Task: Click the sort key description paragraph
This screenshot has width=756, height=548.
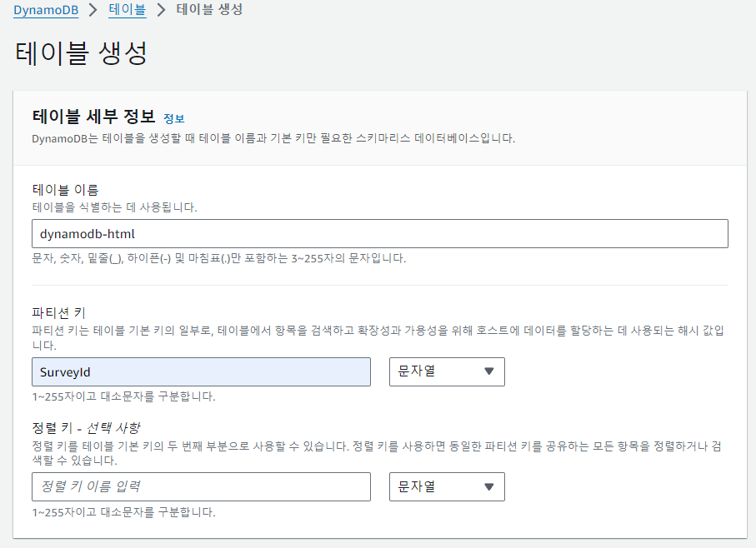Action: tap(377, 453)
